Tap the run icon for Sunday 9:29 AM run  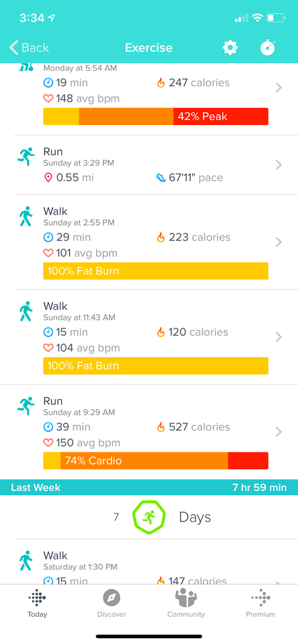pyautogui.click(x=26, y=405)
